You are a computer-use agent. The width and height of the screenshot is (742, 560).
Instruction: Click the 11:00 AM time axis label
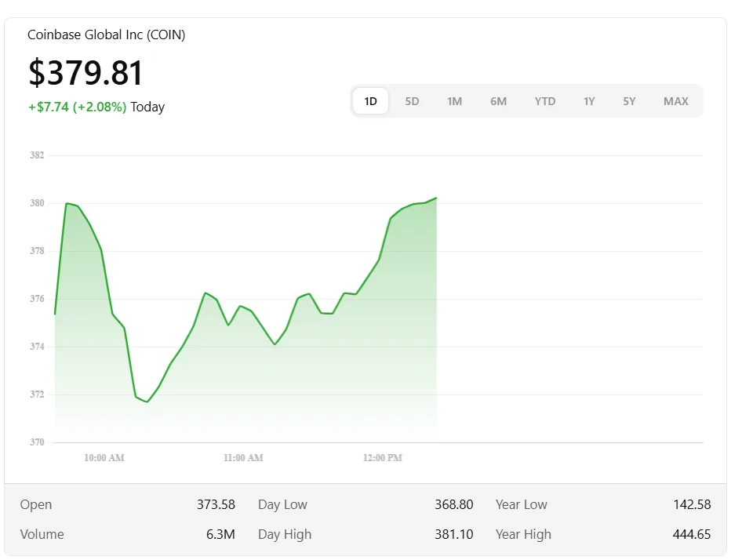coord(243,458)
